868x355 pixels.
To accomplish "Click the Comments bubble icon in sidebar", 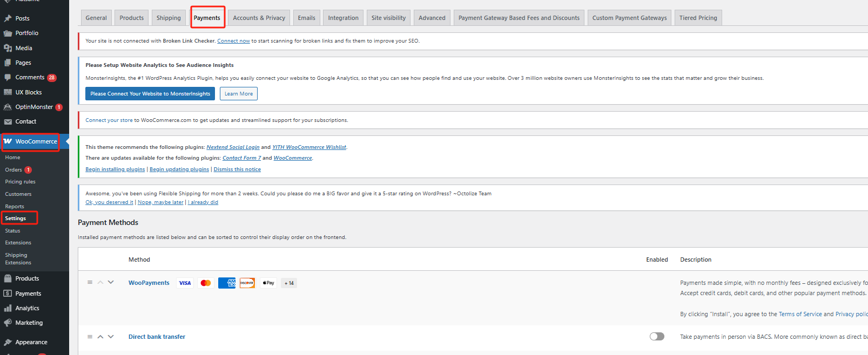I will click(x=8, y=78).
